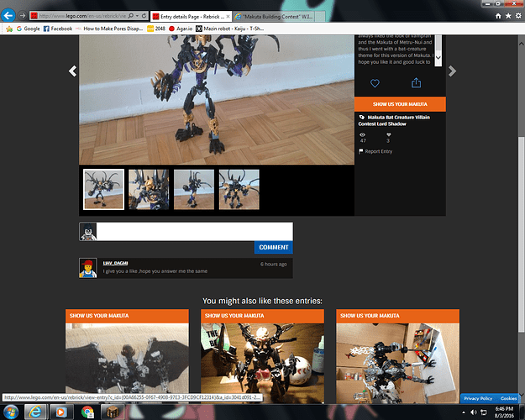Click the small heart likes count icon

388,134
